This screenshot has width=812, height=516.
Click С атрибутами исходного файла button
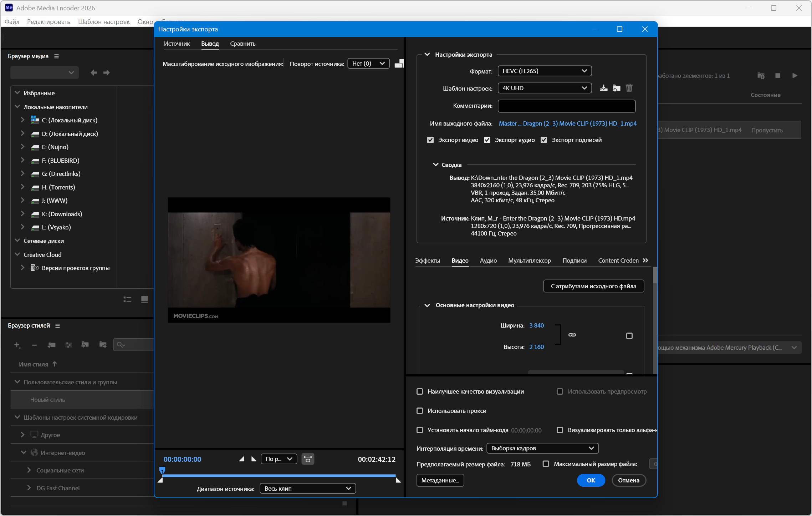[593, 286]
